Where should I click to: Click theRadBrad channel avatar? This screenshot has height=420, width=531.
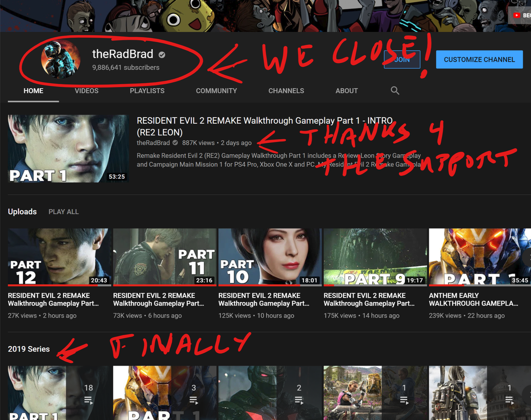(x=61, y=59)
